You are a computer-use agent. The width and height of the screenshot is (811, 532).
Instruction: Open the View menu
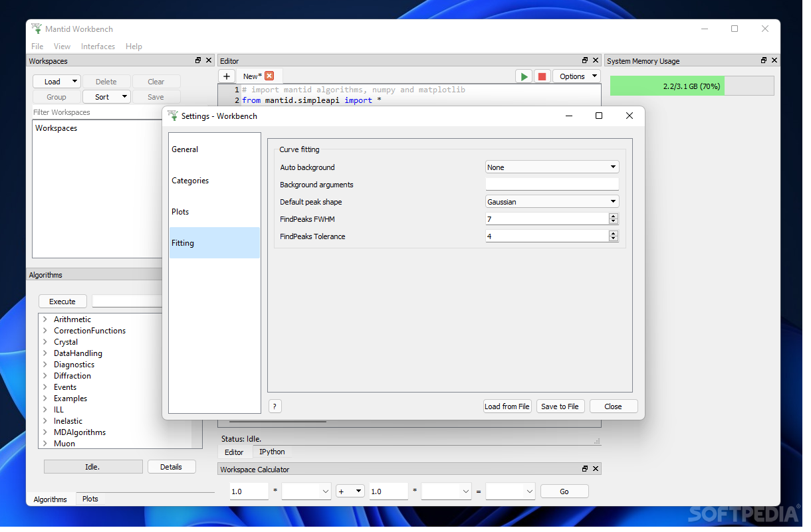click(x=62, y=46)
